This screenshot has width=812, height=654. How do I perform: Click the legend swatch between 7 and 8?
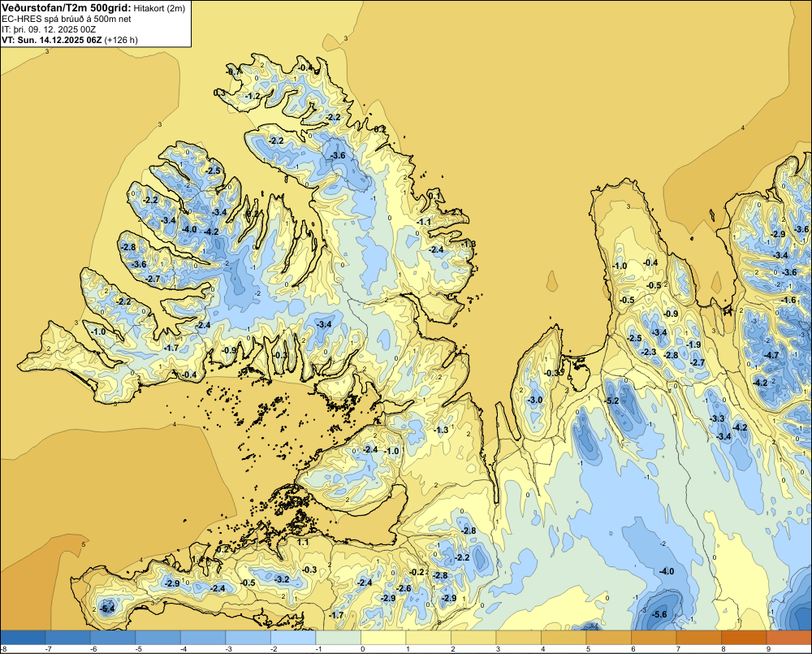pyautogui.click(x=698, y=638)
